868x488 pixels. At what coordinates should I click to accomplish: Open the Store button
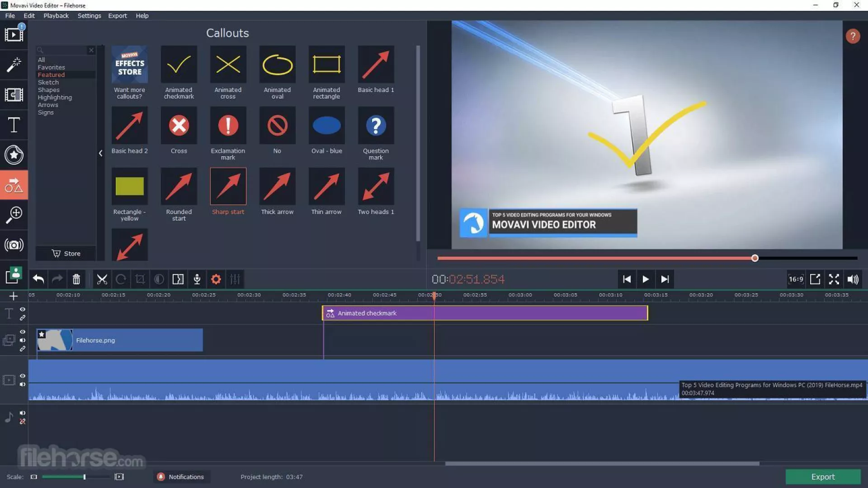point(66,253)
